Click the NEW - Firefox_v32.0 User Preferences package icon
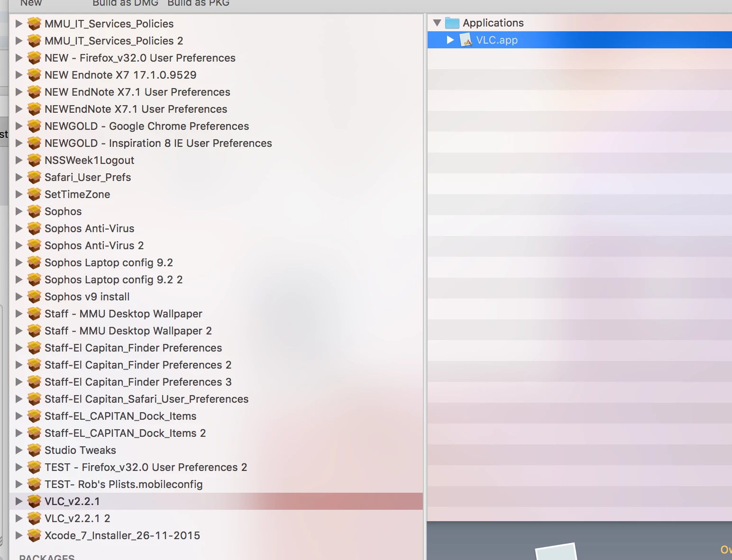Image resolution: width=732 pixels, height=560 pixels. pos(34,58)
